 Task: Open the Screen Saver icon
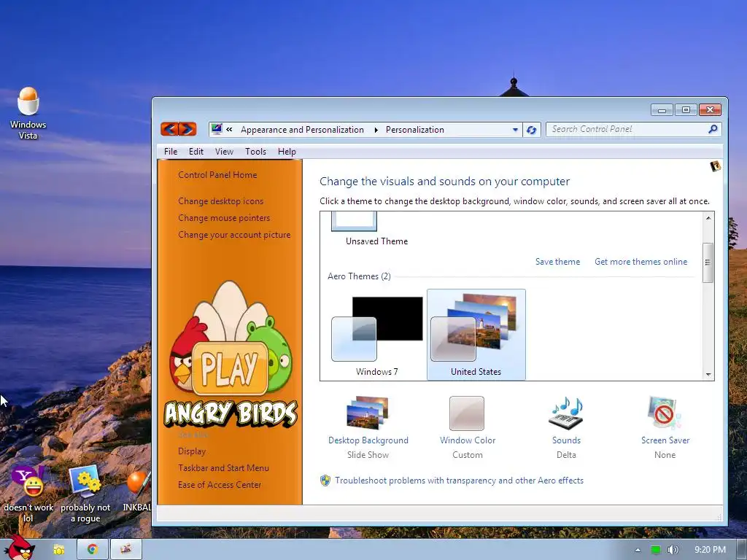click(665, 413)
